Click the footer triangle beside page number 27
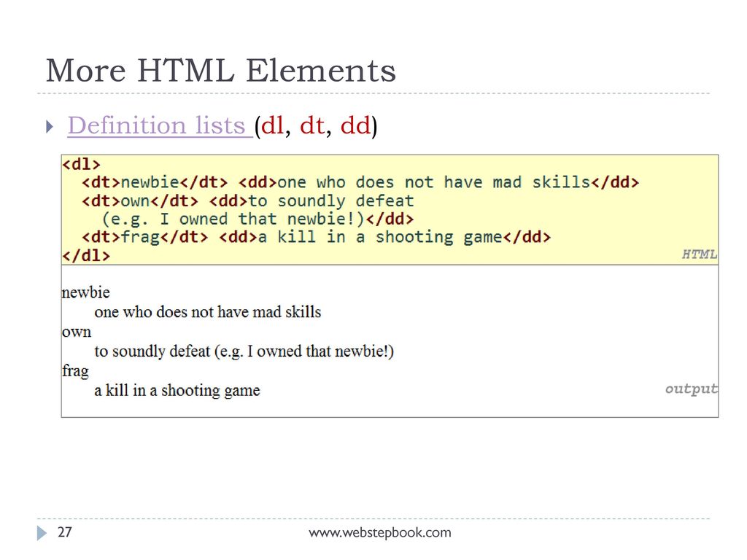 (42, 533)
